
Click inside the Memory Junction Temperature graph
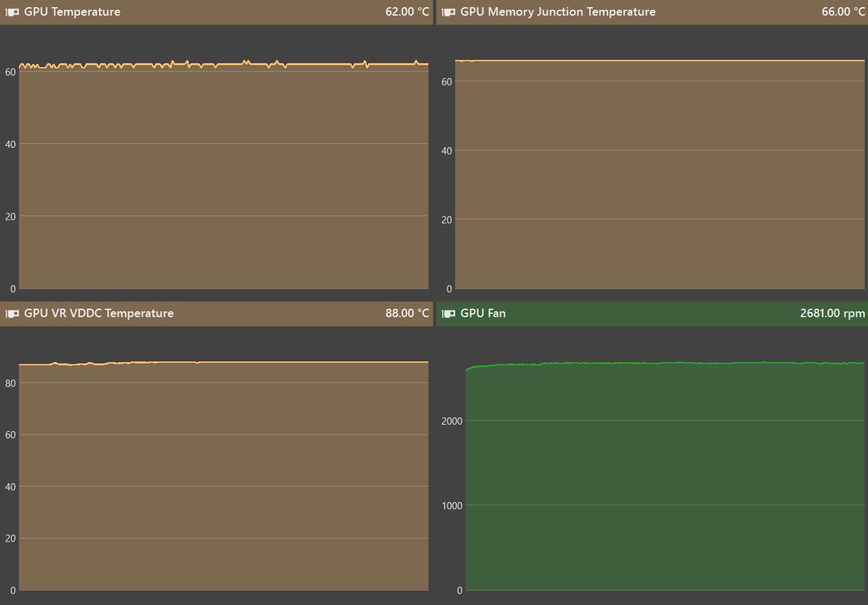point(660,176)
